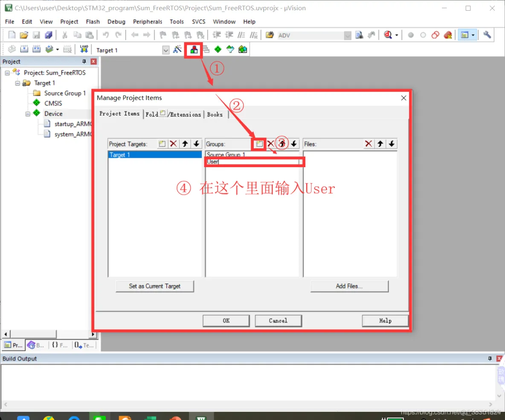
Task: Click the Add Files... button
Action: click(349, 286)
